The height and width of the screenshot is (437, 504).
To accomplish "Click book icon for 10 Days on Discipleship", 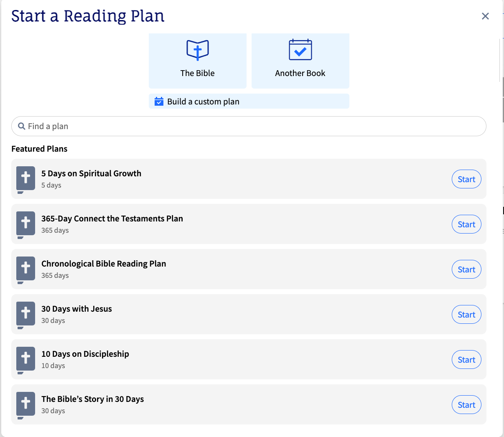I will pos(25,360).
